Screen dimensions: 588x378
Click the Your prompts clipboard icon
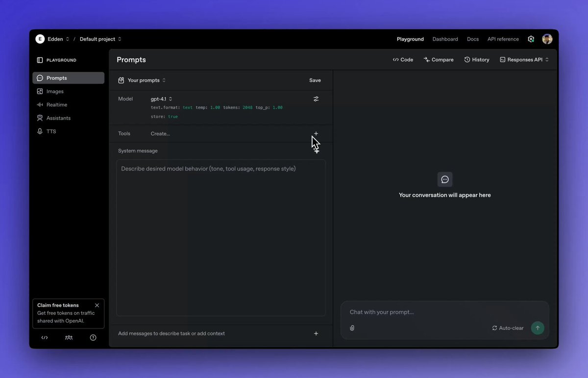[121, 80]
